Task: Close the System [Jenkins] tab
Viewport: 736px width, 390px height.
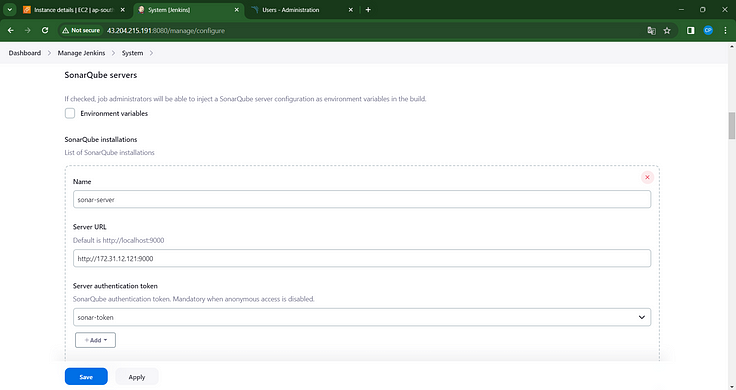Action: click(237, 9)
